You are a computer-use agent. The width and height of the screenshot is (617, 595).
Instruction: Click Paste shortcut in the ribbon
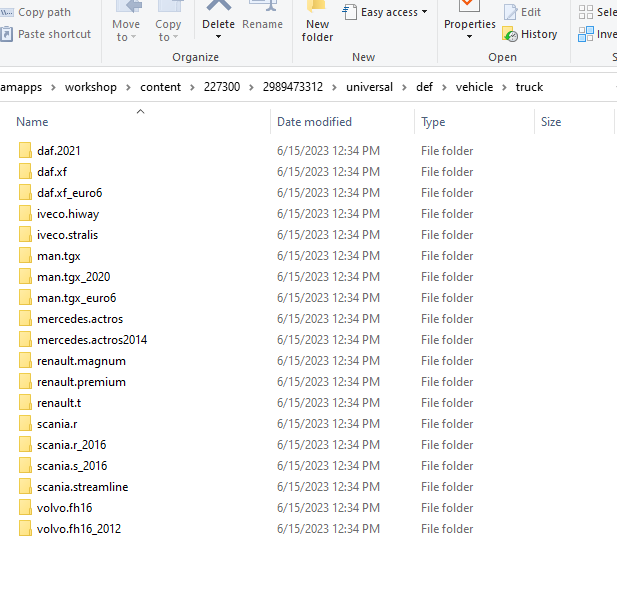46,34
